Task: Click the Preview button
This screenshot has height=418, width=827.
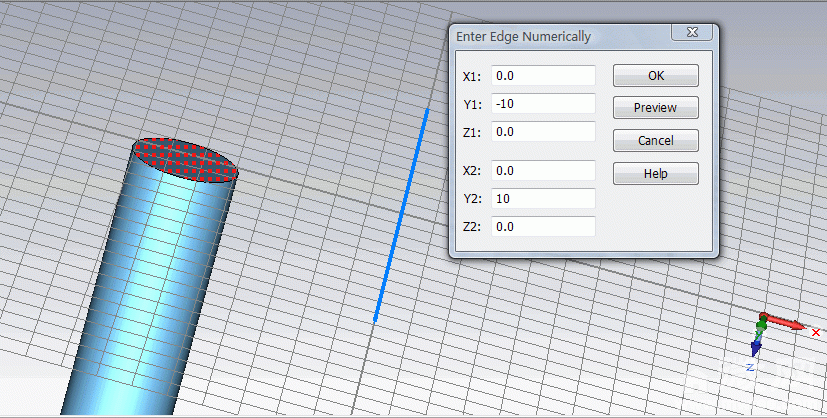Action: (656, 108)
